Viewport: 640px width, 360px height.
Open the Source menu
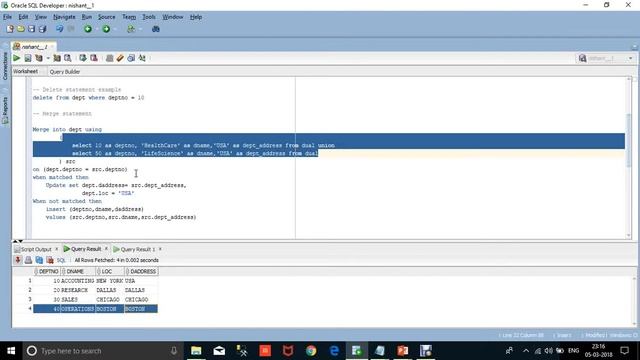tap(107, 17)
